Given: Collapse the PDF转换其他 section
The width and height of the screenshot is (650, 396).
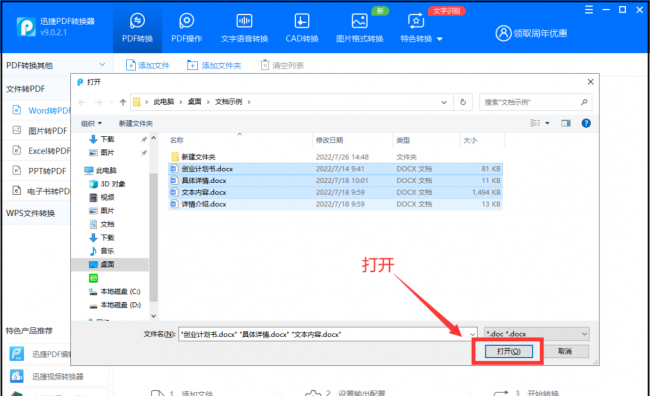Looking at the screenshot, I should point(102,65).
